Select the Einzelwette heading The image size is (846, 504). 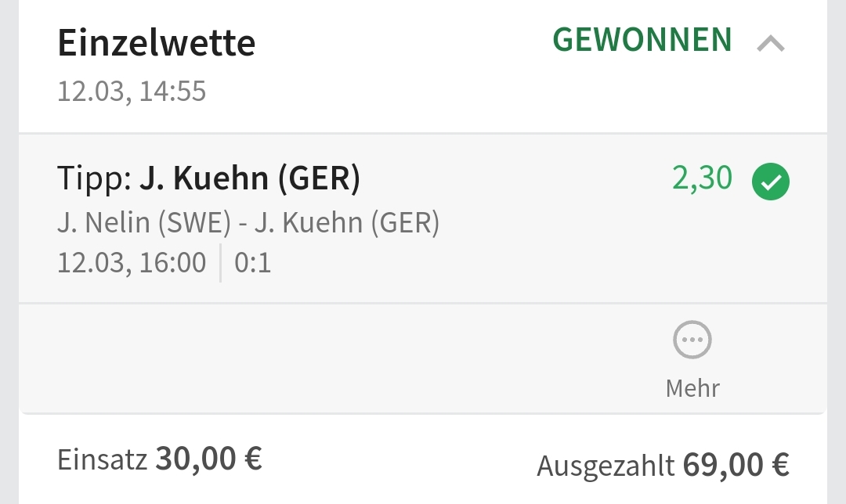(x=157, y=43)
